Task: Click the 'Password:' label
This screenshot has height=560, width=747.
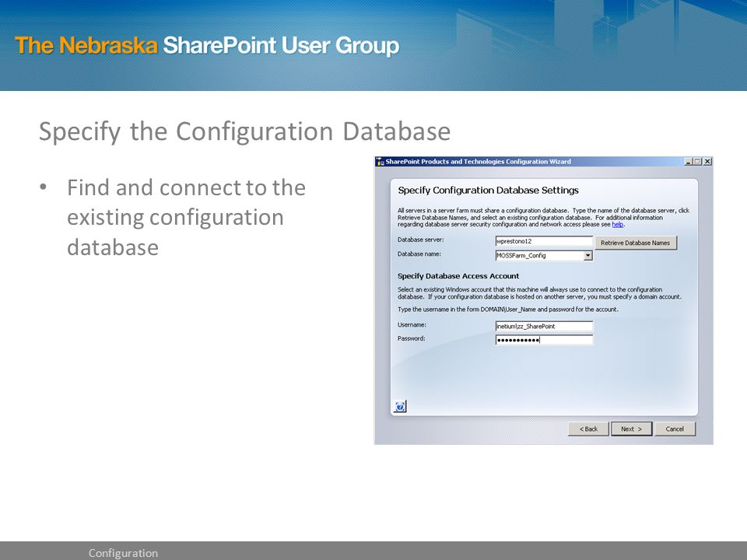Action: 411,338
